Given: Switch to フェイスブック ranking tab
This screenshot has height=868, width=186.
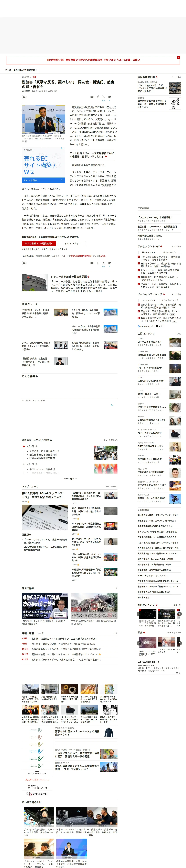Looking at the screenshot, I should pyautogui.click(x=148, y=300).
